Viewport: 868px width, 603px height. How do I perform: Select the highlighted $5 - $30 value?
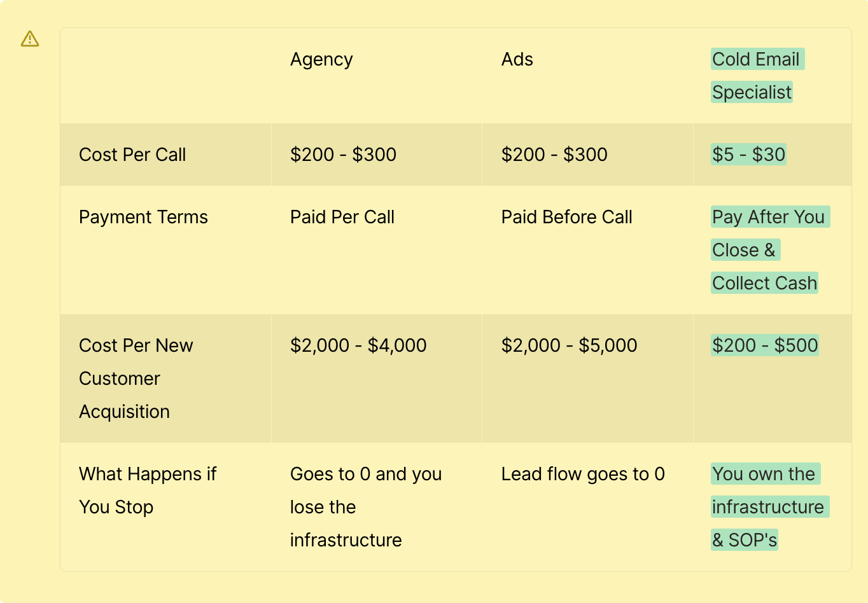[748, 155]
